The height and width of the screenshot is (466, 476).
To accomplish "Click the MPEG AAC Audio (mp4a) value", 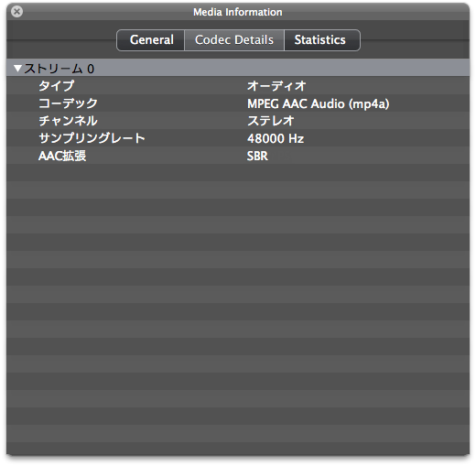I will (x=318, y=103).
